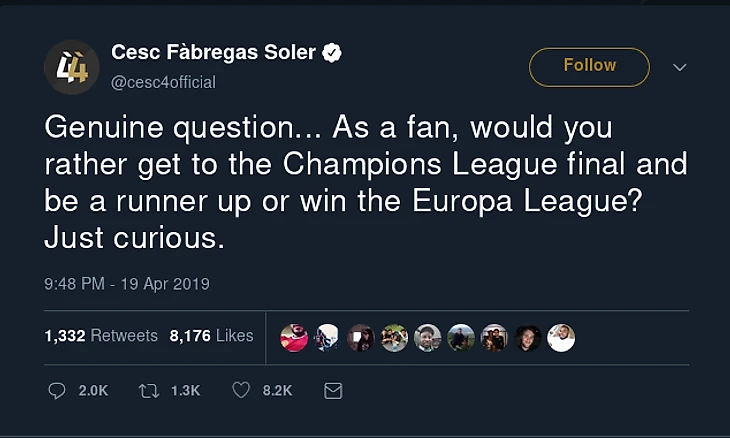Open Cesc Fàbregas profile avatar logo
The height and width of the screenshot is (438, 730).
71,67
